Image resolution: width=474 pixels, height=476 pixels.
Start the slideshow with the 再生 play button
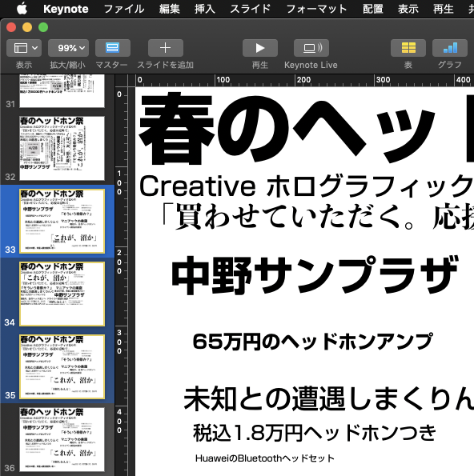click(260, 48)
